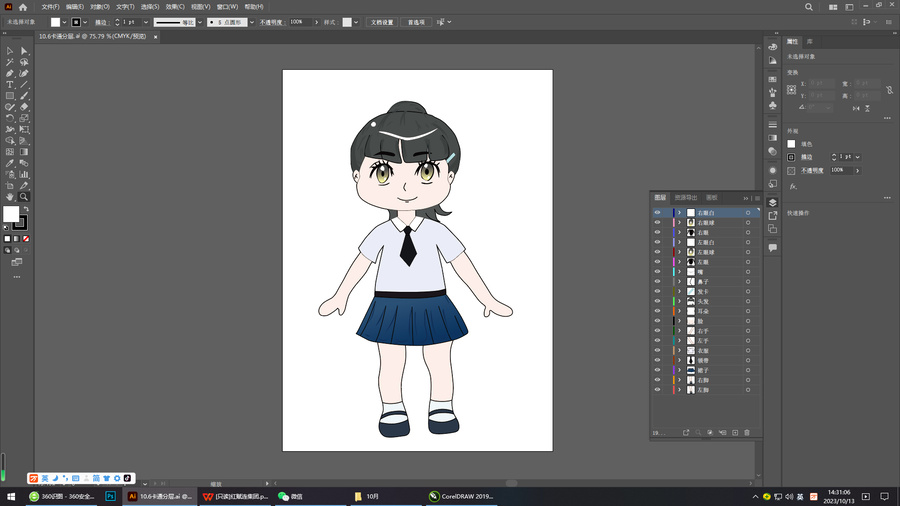Screen dimensions: 900x506
Task: Toggle visibility of 左眼白 layer
Action: tap(657, 242)
